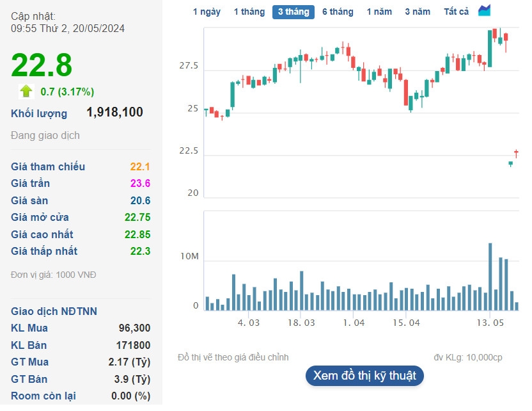The height and width of the screenshot is (411, 532).
Task: Click the 4. 03 date label on axis
Action: [x=249, y=323]
